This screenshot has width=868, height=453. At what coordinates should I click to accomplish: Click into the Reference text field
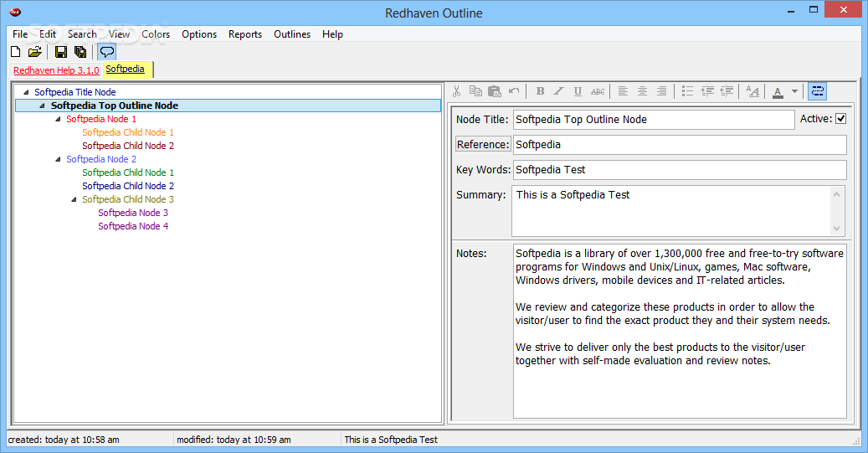click(x=680, y=145)
